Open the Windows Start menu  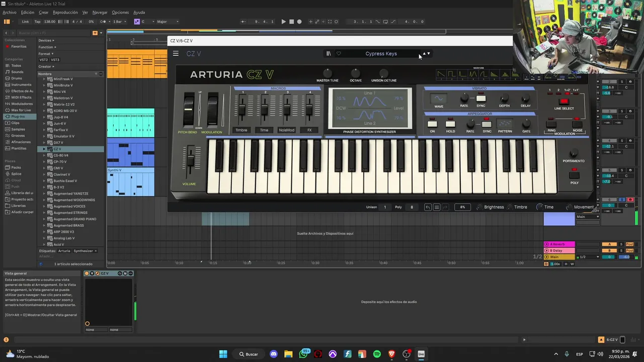[x=223, y=354]
